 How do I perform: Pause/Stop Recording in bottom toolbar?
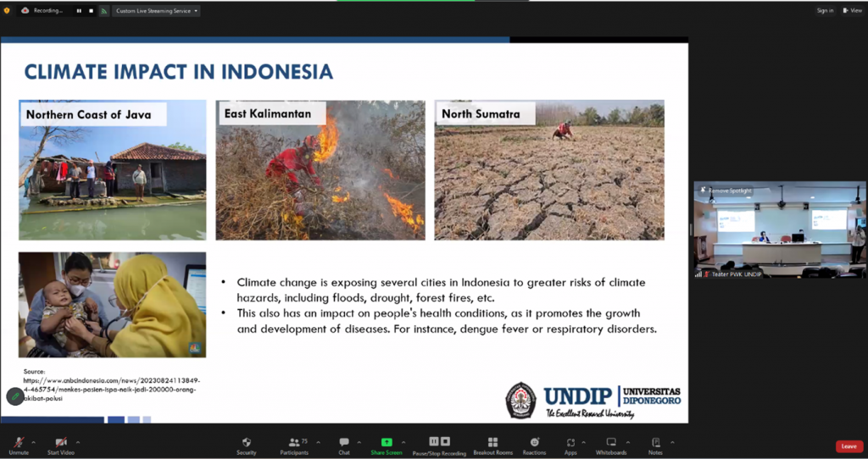[x=439, y=443]
